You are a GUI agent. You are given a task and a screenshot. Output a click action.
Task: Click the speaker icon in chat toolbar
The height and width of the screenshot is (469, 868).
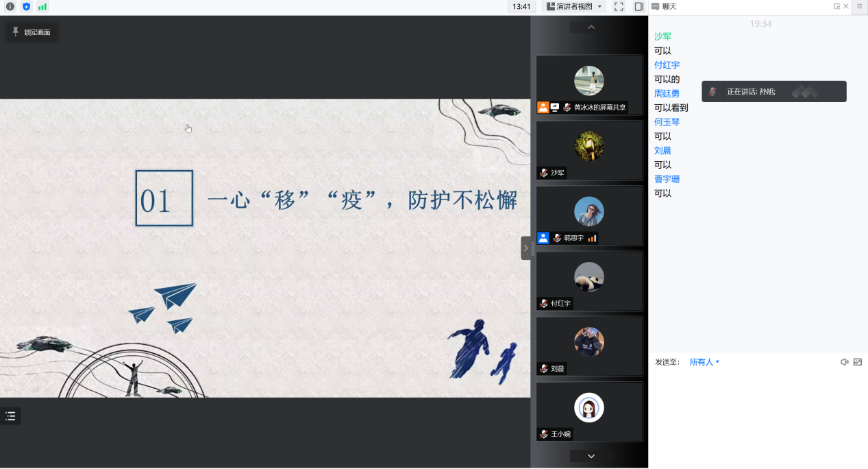(x=845, y=362)
